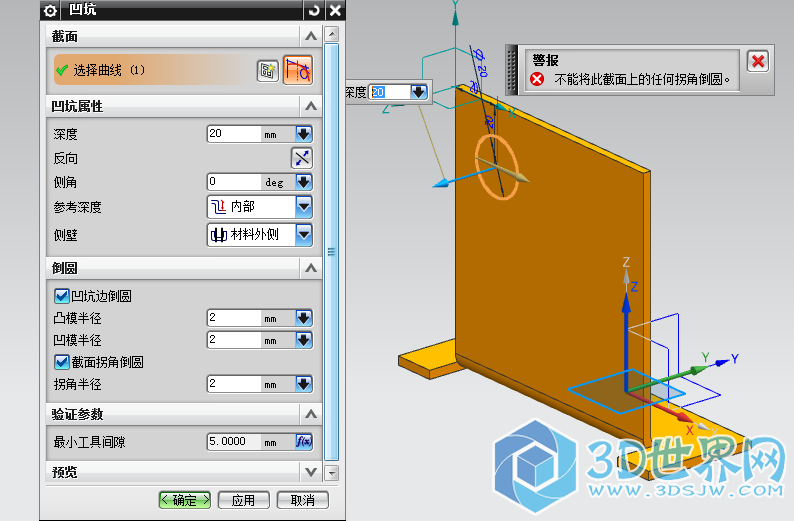794x521 pixels.
Task: Open the 深度 value options arrow
Action: click(304, 134)
